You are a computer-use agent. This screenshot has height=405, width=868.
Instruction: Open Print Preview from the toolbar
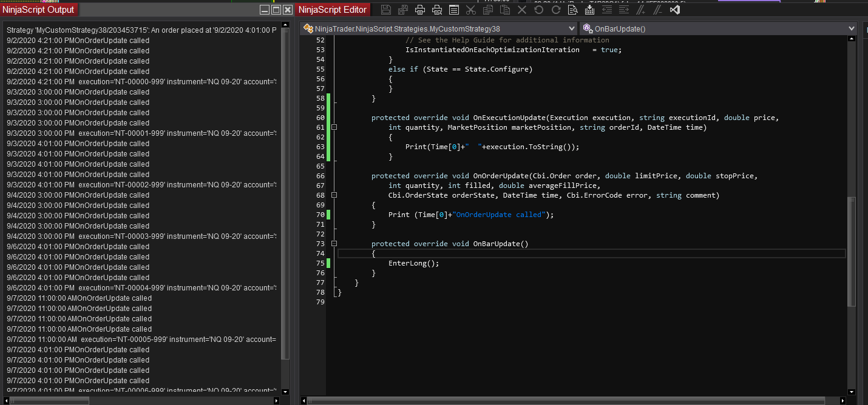tap(436, 10)
